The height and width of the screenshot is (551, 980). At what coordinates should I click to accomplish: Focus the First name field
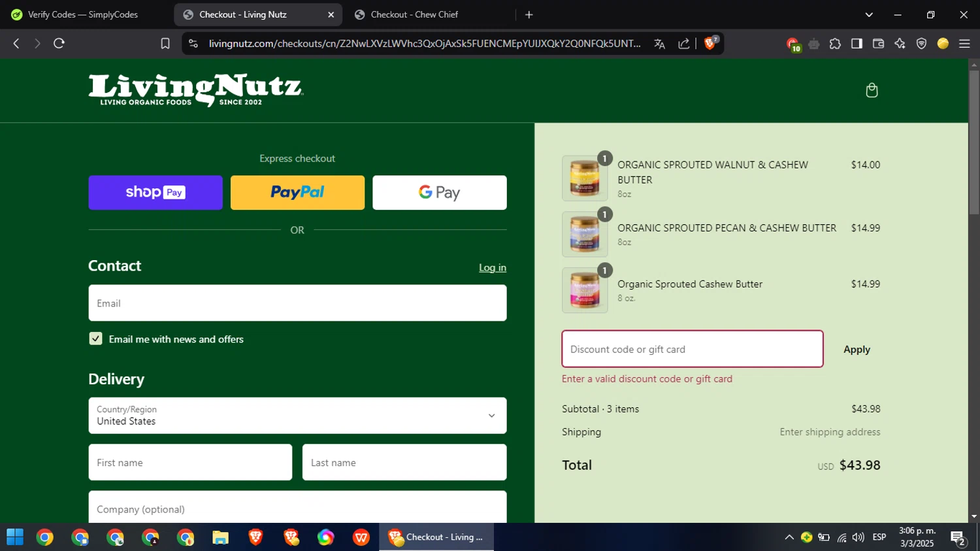coord(190,463)
